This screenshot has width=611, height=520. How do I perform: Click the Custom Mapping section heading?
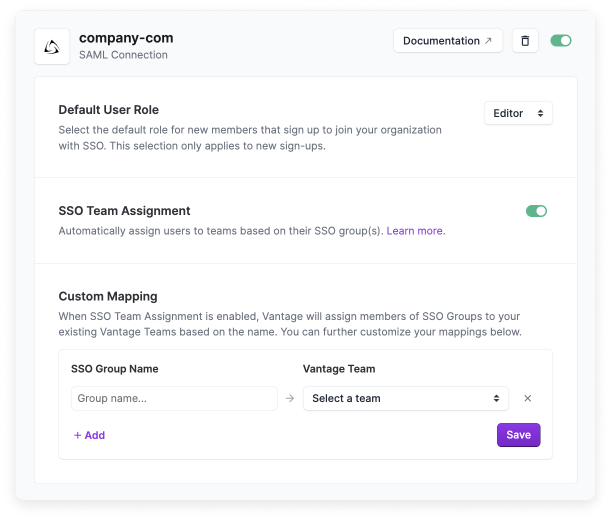[x=108, y=296]
